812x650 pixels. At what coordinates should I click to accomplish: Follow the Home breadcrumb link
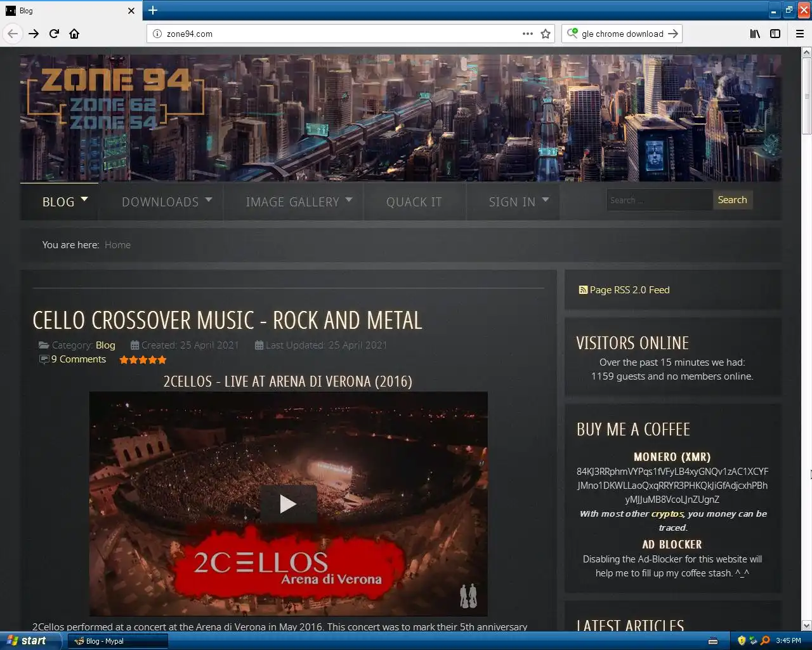tap(117, 244)
